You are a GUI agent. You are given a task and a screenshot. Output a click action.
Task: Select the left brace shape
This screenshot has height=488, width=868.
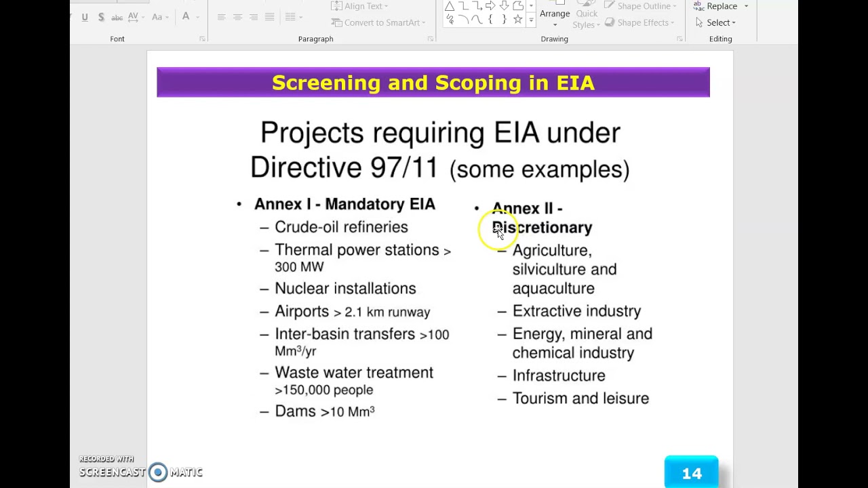[490, 19]
